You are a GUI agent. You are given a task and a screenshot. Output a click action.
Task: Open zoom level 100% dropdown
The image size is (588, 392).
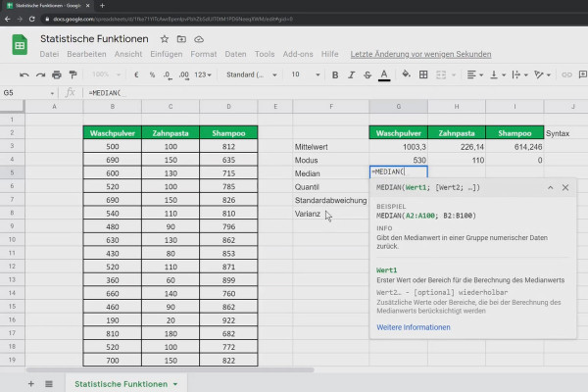106,74
